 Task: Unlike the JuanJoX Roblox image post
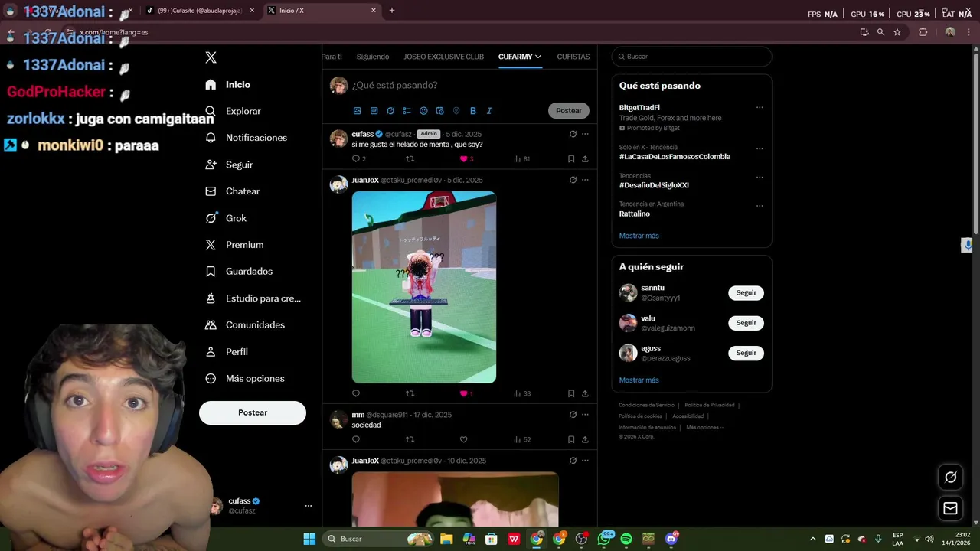[463, 393]
